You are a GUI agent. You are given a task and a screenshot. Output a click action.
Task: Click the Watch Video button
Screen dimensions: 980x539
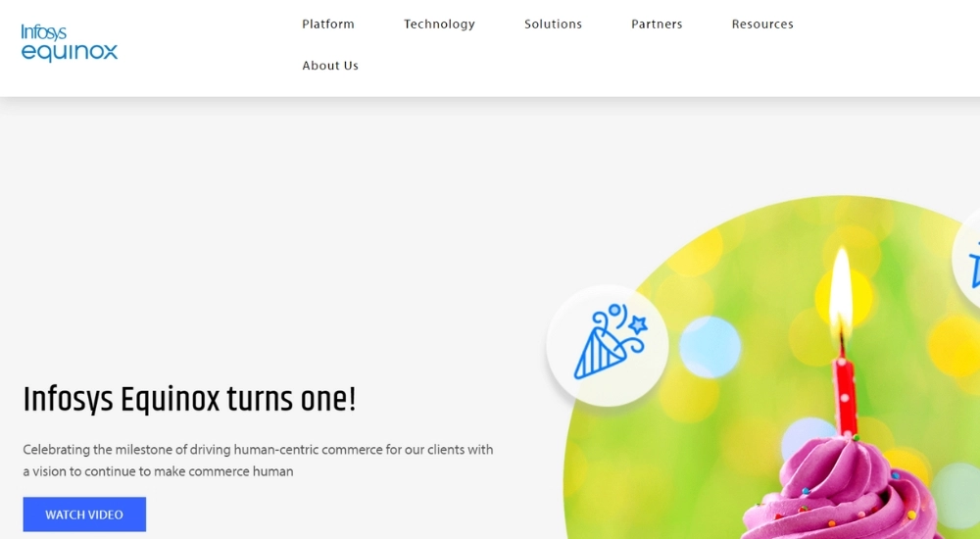click(x=84, y=514)
